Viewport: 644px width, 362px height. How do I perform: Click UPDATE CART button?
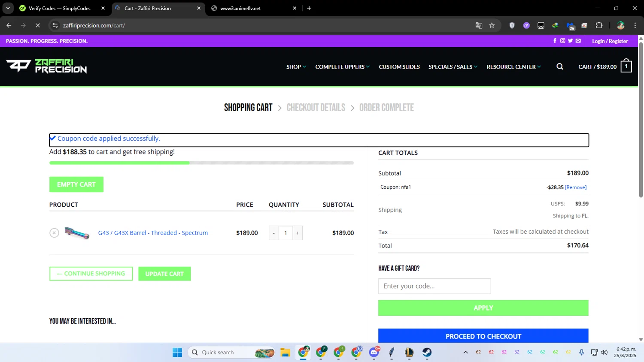164,274
